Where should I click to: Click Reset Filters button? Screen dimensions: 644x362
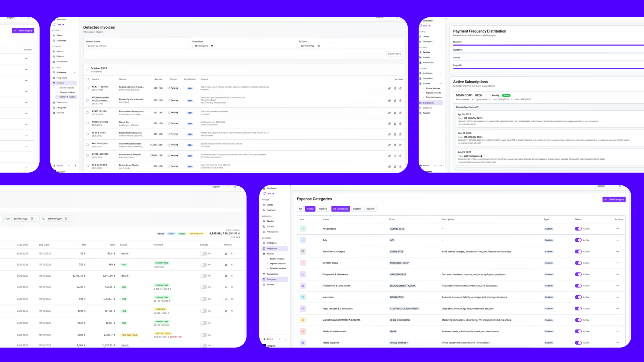pyautogui.click(x=394, y=54)
